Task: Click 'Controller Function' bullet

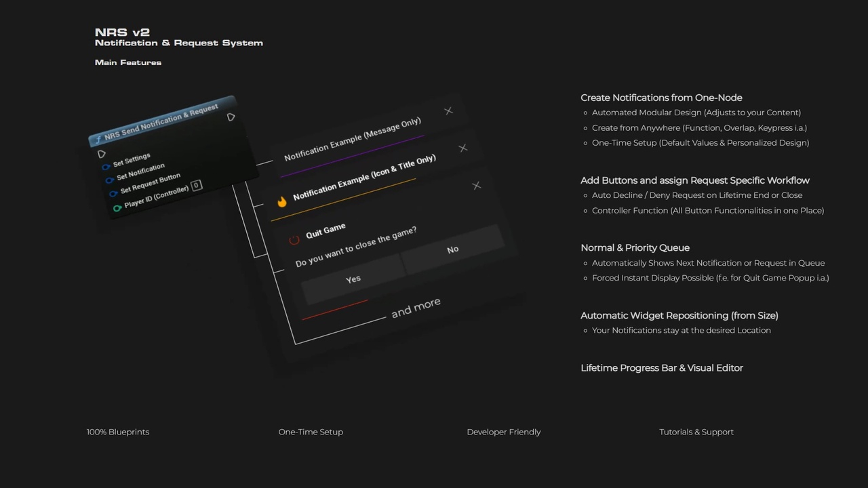Action: point(708,210)
